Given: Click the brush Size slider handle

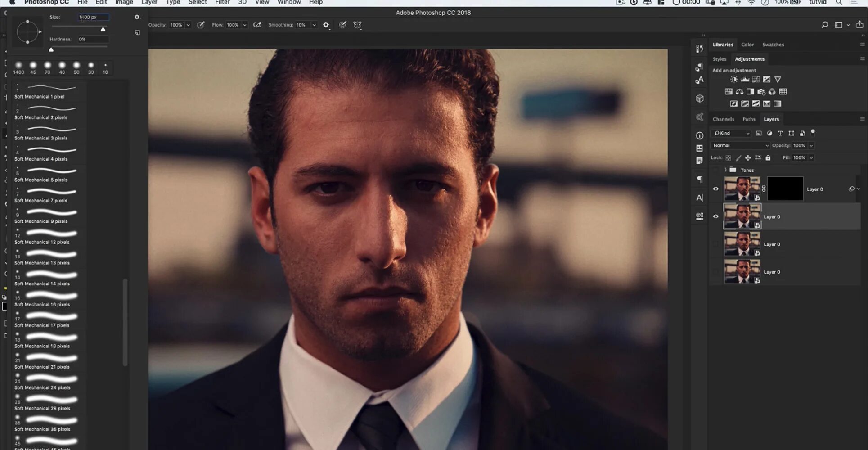Looking at the screenshot, I should [x=103, y=30].
